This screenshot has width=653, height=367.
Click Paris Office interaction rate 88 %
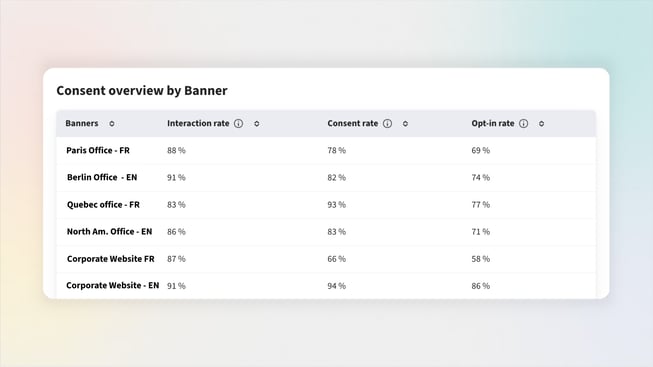(176, 150)
